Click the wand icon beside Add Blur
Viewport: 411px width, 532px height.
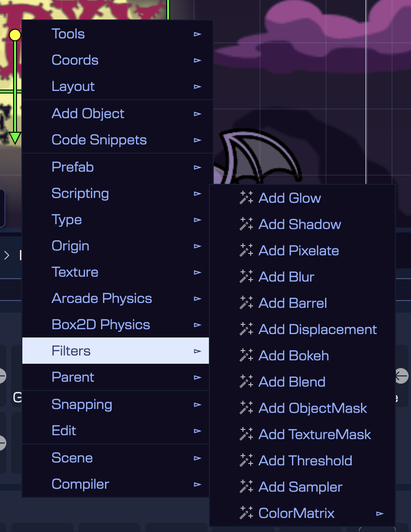click(x=246, y=277)
